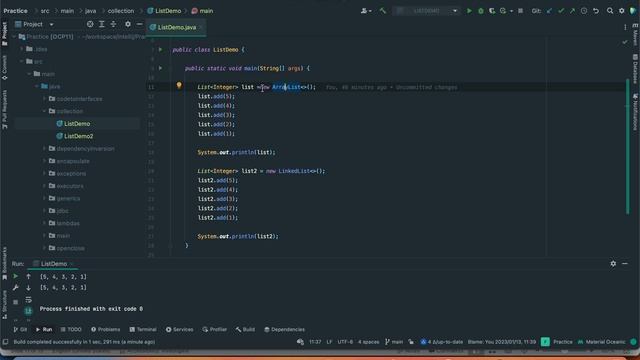Select opened file target icon in Project panel
This screenshot has width=640, height=360.
point(90,24)
